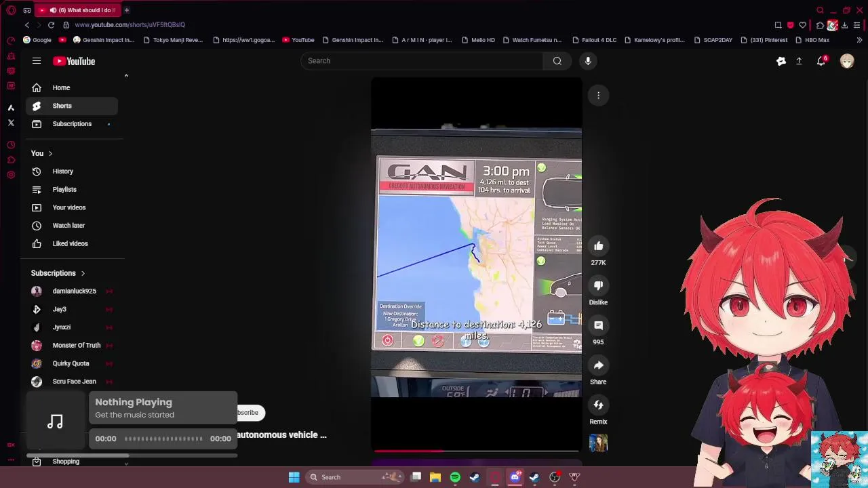Take a browser snapshot
This screenshot has height=488, width=868.
pyautogui.click(x=778, y=25)
